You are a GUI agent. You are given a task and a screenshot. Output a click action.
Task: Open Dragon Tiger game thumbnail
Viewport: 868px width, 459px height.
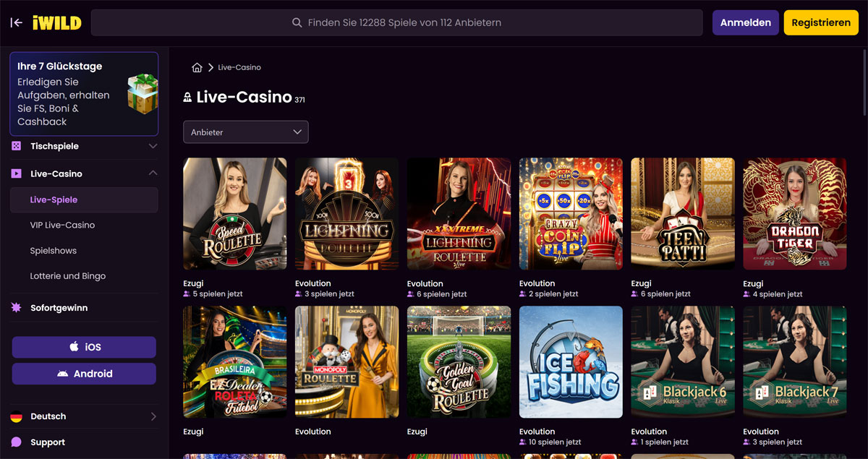point(794,214)
